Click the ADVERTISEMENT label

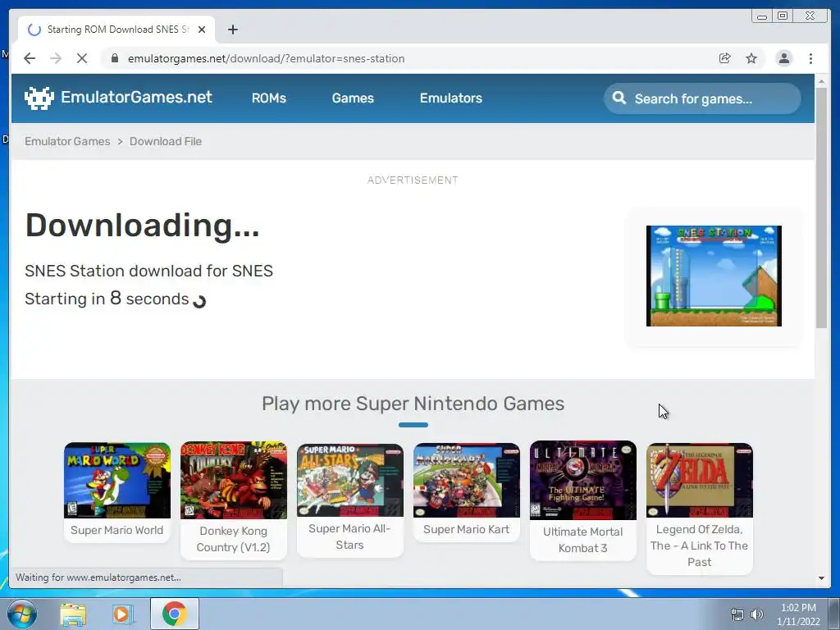point(413,180)
